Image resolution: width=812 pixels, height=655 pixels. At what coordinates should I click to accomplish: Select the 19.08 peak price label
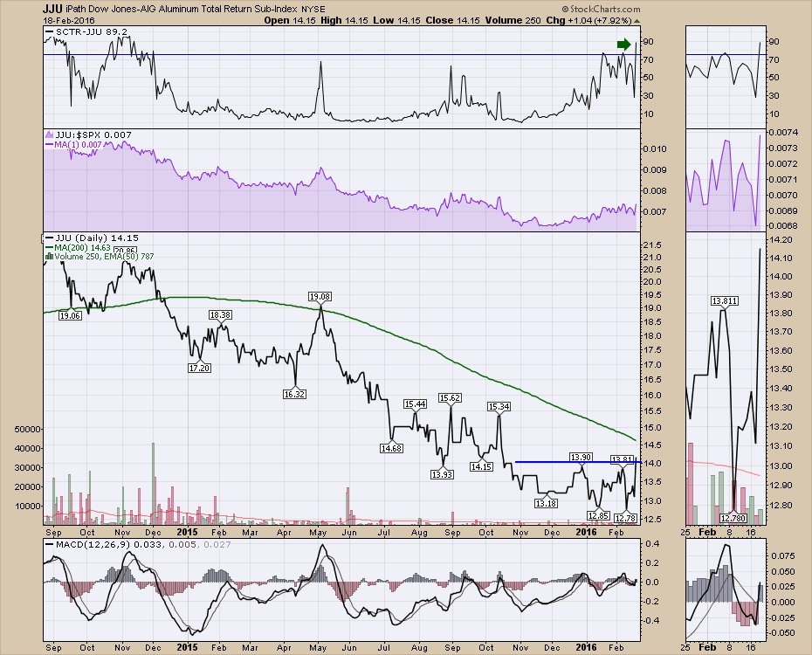click(x=320, y=297)
